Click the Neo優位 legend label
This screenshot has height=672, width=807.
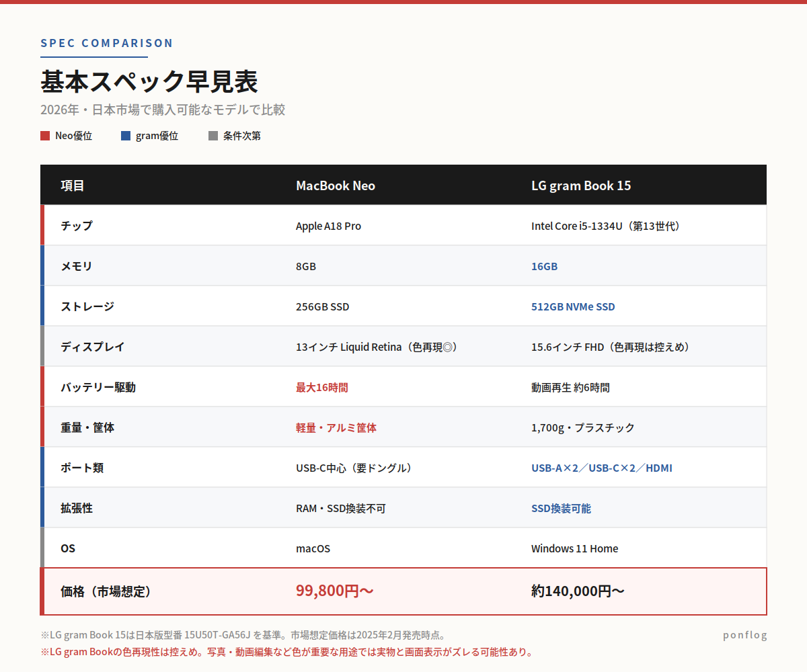(x=73, y=136)
